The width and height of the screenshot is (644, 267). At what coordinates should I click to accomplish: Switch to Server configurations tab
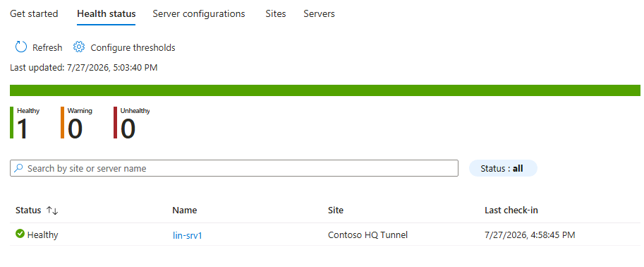tap(199, 13)
